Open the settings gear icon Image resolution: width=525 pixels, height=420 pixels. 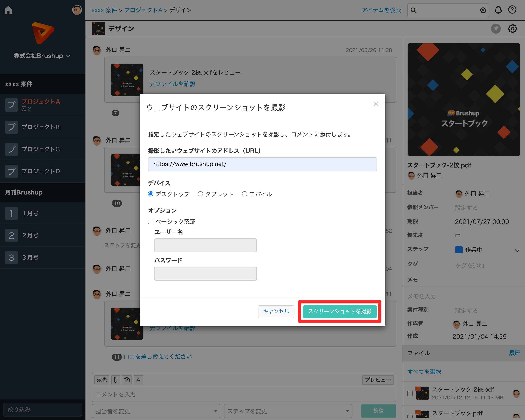click(512, 29)
